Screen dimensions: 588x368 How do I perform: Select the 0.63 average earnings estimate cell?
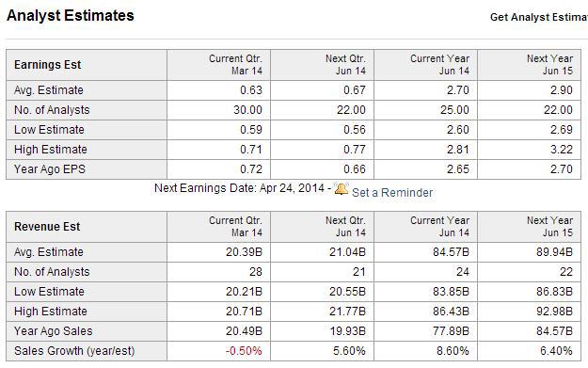[219, 90]
